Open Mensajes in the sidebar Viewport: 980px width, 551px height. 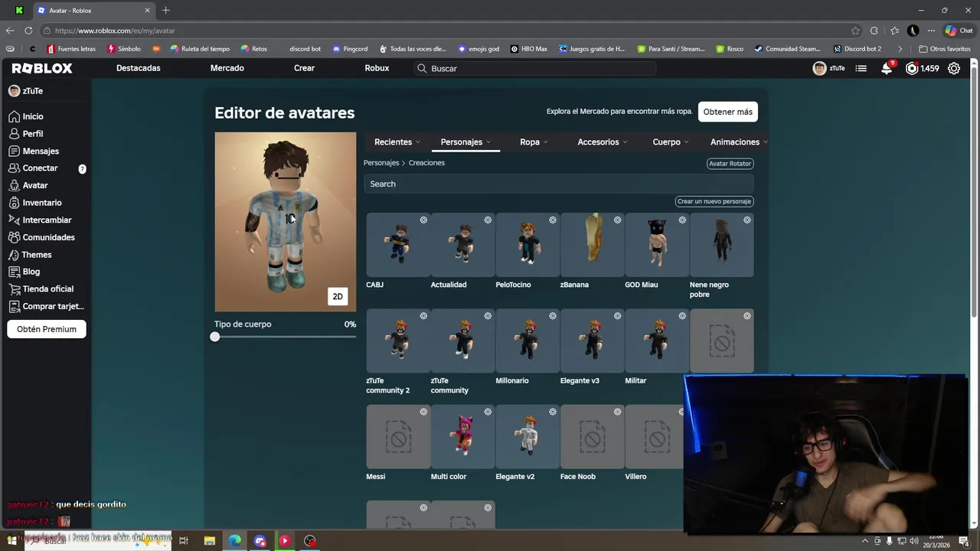(34, 151)
